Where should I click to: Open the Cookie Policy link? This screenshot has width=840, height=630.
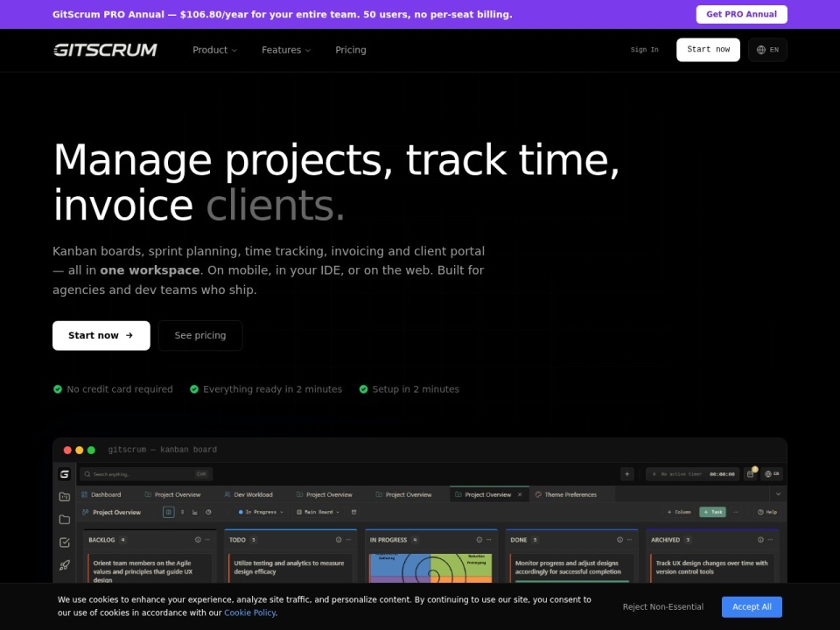coord(249,612)
